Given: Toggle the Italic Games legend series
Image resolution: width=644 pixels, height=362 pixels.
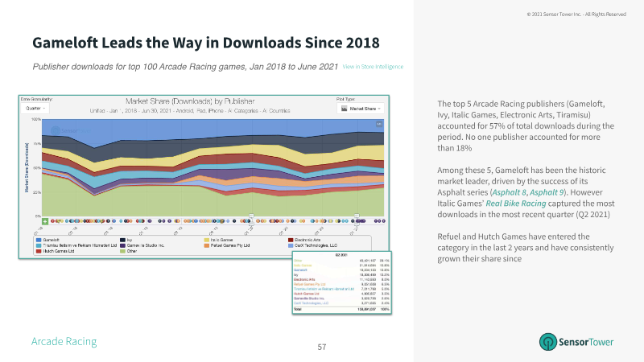Looking at the screenshot, I should point(218,240).
